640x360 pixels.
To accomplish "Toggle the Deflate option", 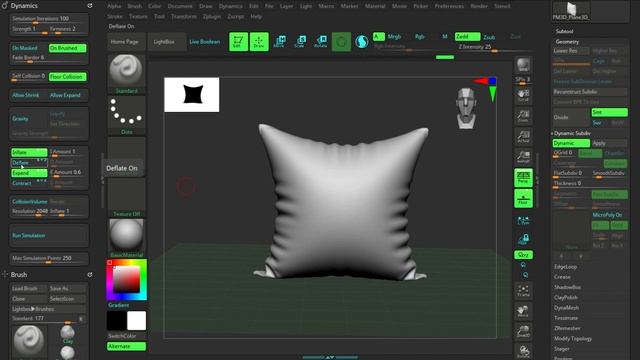I will [x=29, y=163].
